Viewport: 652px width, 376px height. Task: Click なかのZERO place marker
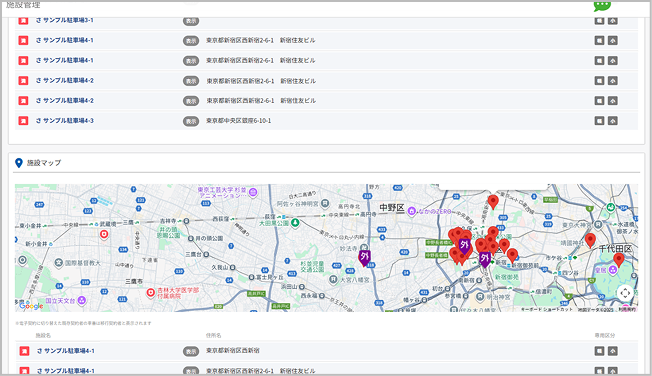[412, 212]
